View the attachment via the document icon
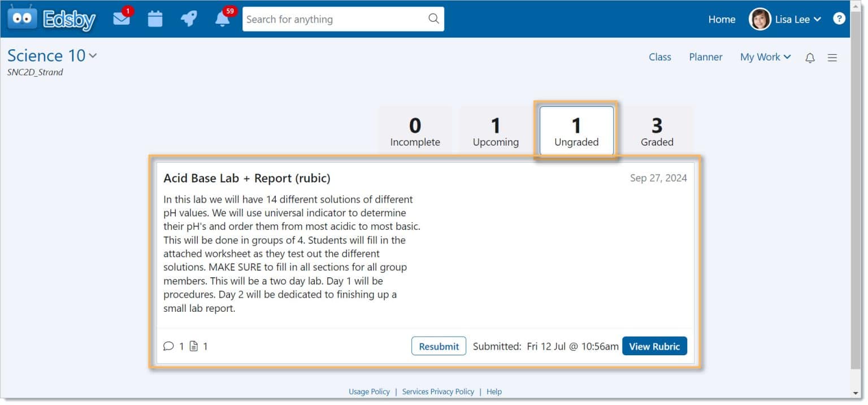868x405 pixels. pos(195,346)
